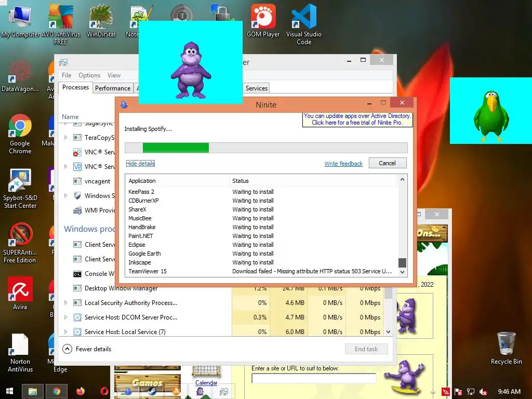This screenshot has height=399, width=532.
Task: Click the Ninite details list scrollbar thumb
Action: click(402, 262)
